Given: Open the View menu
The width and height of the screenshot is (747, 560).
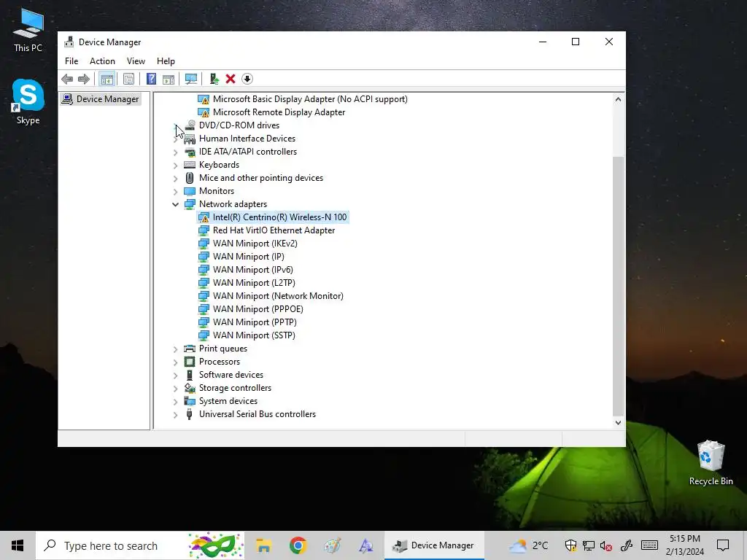Looking at the screenshot, I should [136, 61].
